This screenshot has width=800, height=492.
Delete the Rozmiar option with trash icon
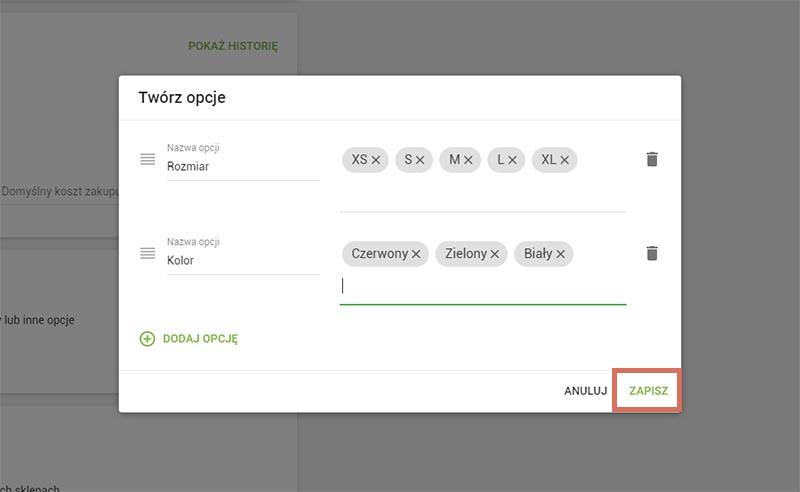coord(652,159)
